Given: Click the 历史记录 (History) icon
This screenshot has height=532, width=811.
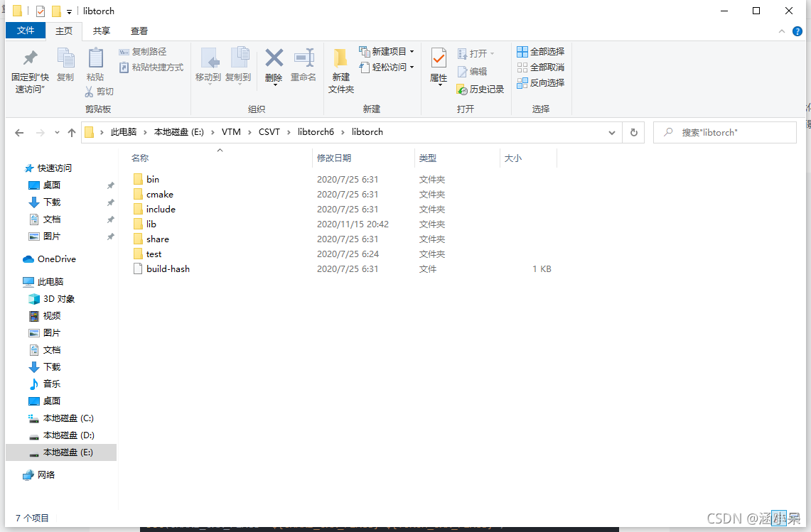Looking at the screenshot, I should click(480, 88).
